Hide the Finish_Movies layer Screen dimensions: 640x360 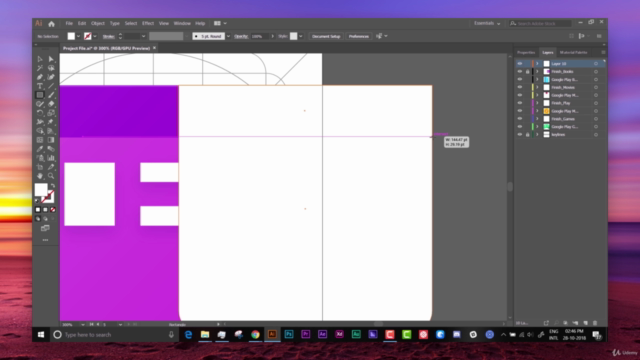click(520, 87)
